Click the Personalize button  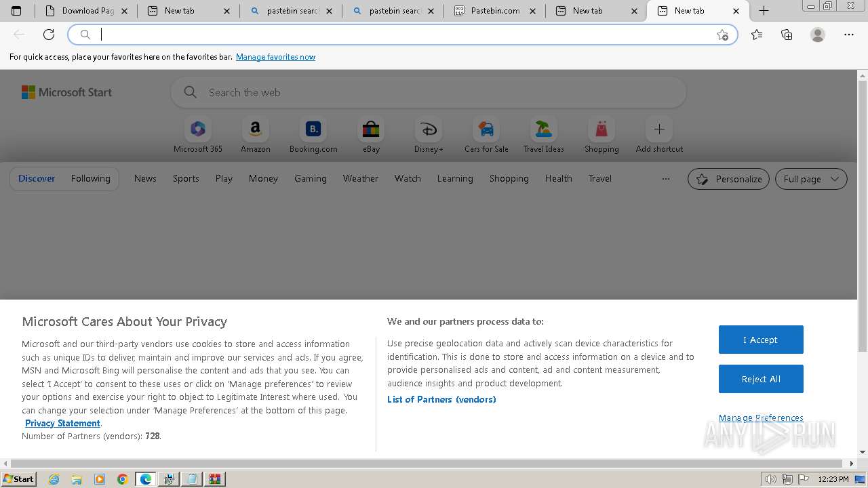tap(728, 179)
